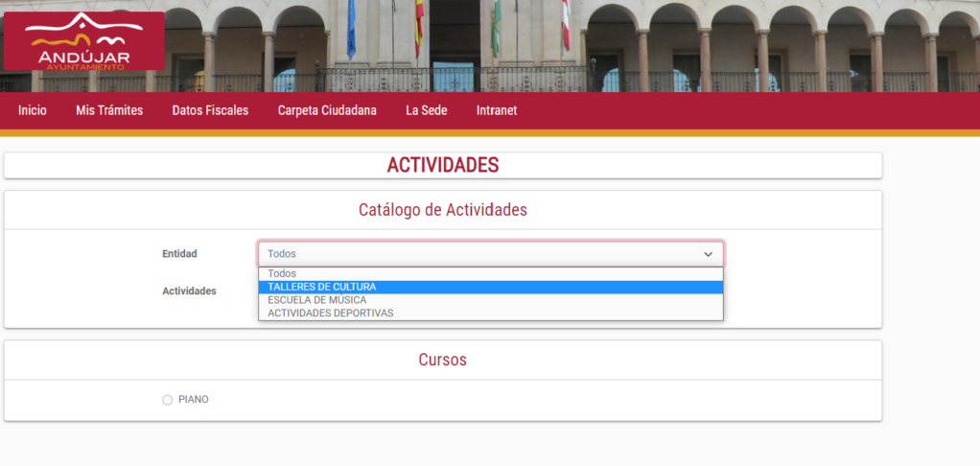Click the Entidad dropdown chevron arrow
The height and width of the screenshot is (466, 980).
coord(708,254)
